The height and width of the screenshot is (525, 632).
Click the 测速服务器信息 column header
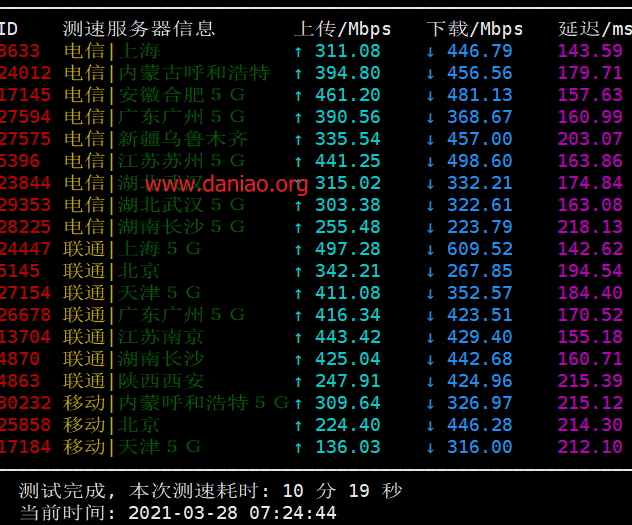pyautogui.click(x=139, y=29)
